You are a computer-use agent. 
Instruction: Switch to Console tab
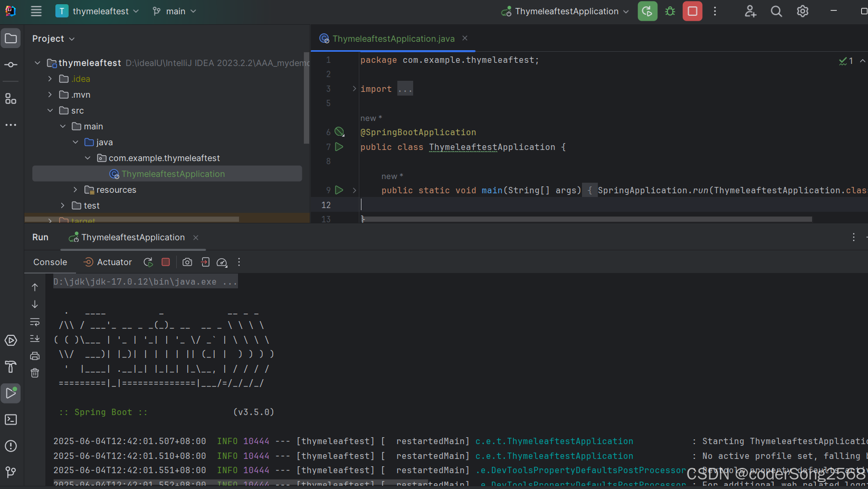coord(50,262)
